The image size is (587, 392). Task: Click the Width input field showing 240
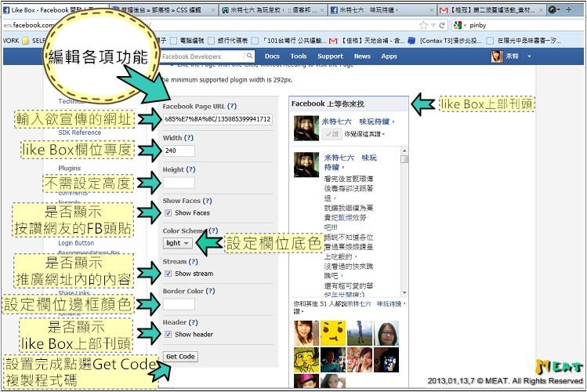click(179, 151)
